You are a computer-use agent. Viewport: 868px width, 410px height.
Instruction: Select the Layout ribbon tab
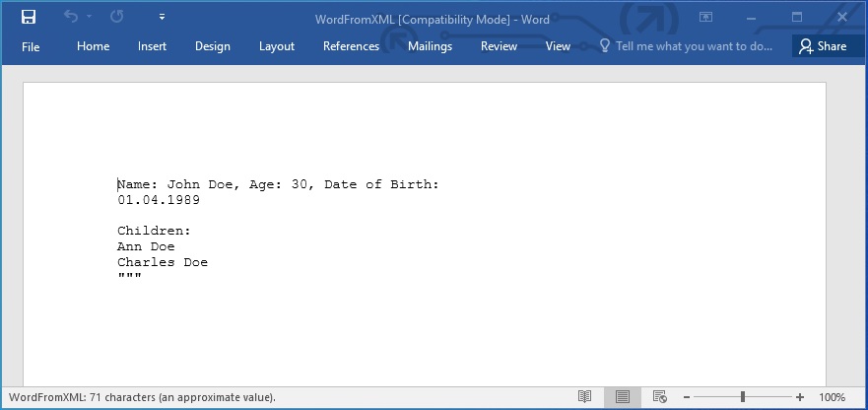click(x=277, y=46)
